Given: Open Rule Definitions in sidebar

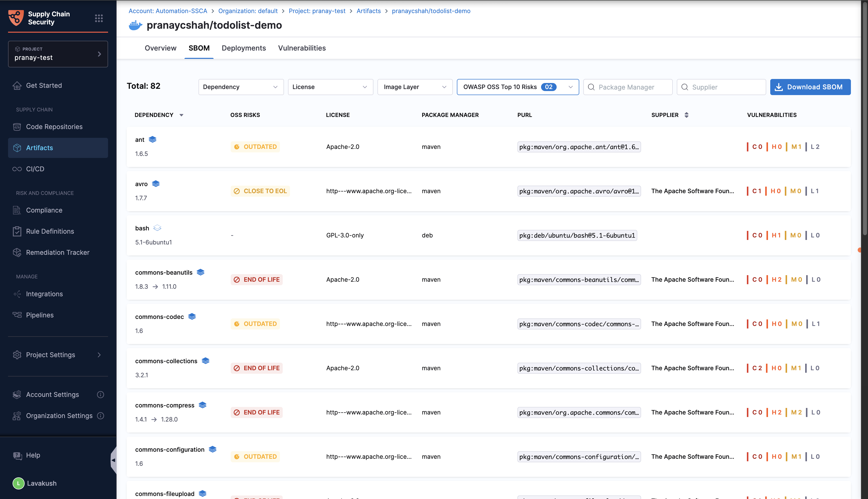Looking at the screenshot, I should click(50, 231).
